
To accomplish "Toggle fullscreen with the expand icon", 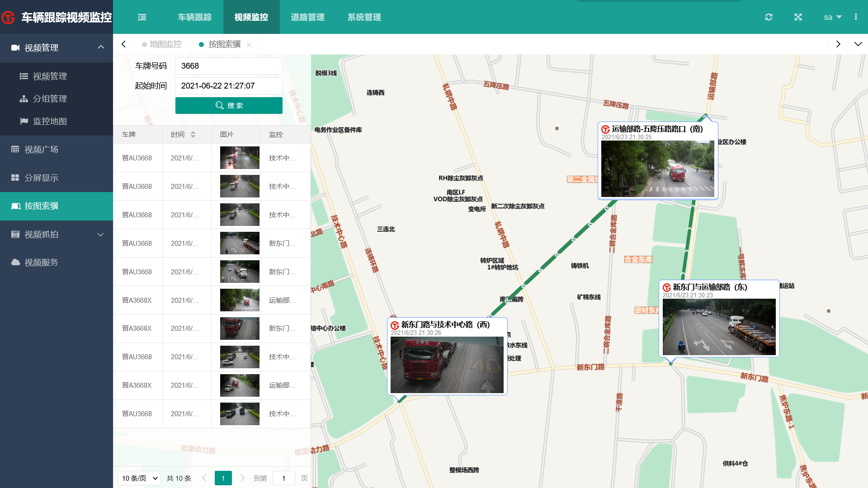I will point(798,17).
